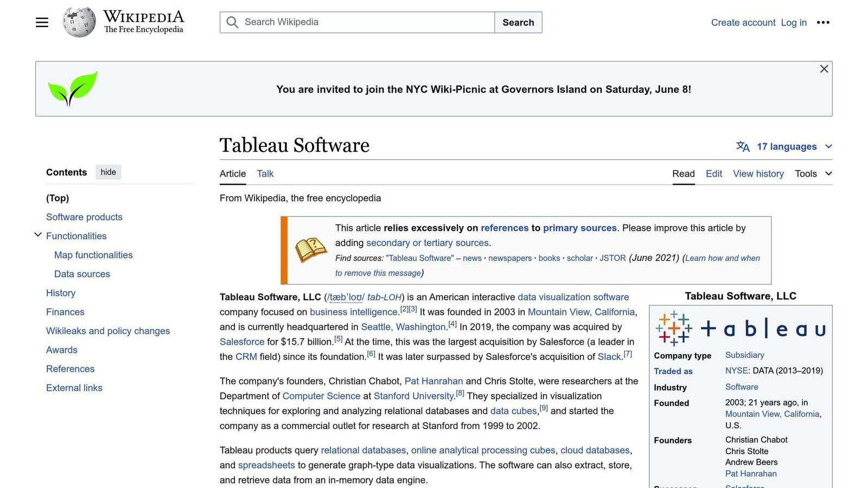
Task: Open the spreadsheets link
Action: (266, 465)
